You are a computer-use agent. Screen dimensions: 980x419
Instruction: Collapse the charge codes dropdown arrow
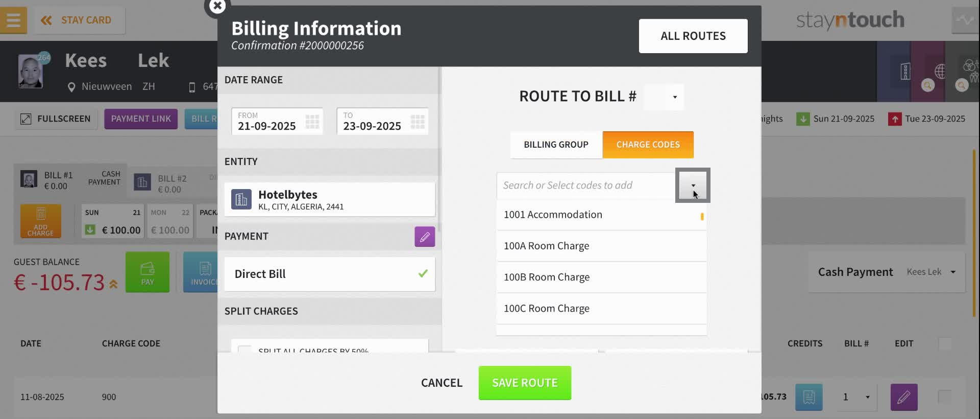tap(693, 185)
